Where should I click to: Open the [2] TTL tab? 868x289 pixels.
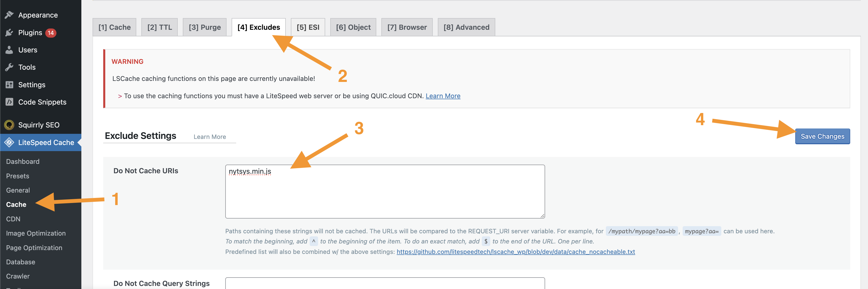point(159,27)
